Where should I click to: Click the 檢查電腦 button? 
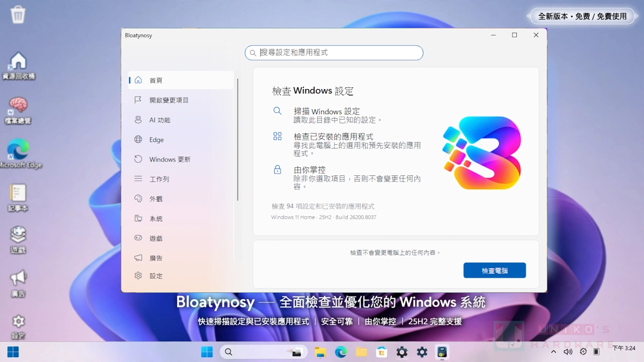(494, 271)
